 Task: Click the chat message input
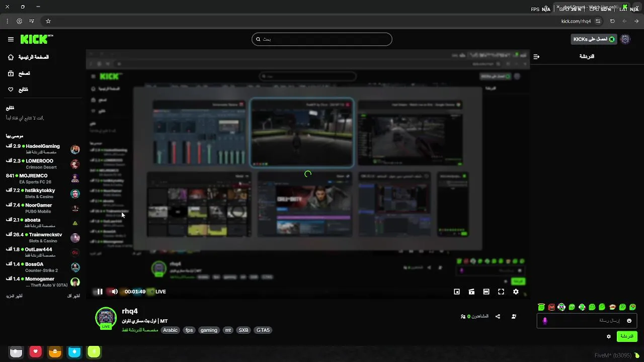coord(587,321)
